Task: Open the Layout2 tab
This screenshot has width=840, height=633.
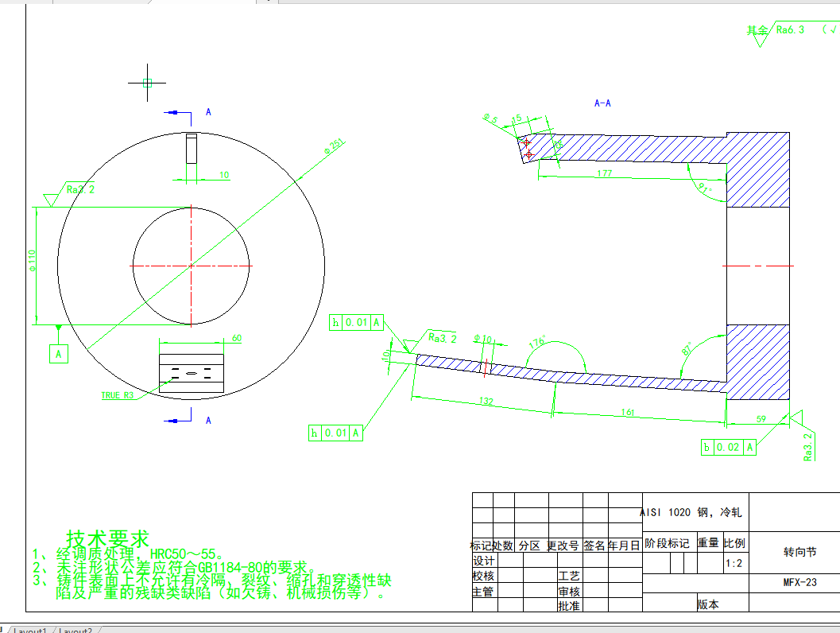Action: pos(75,630)
